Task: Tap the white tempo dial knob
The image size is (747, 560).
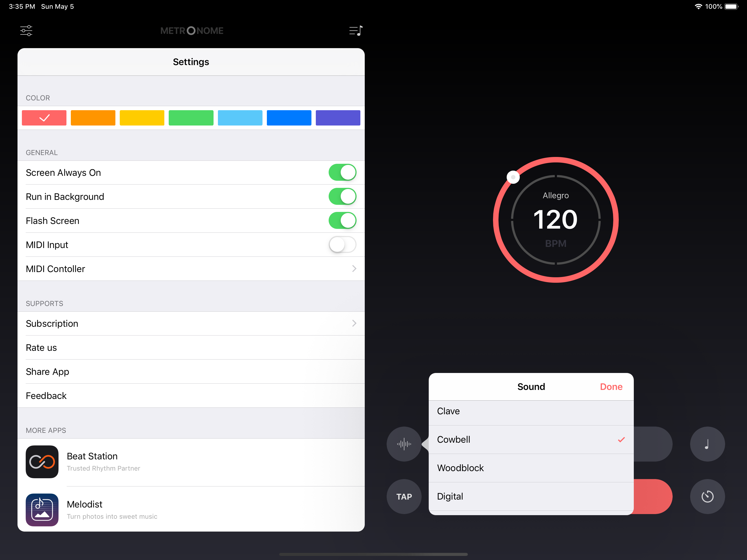Action: pos(513,177)
